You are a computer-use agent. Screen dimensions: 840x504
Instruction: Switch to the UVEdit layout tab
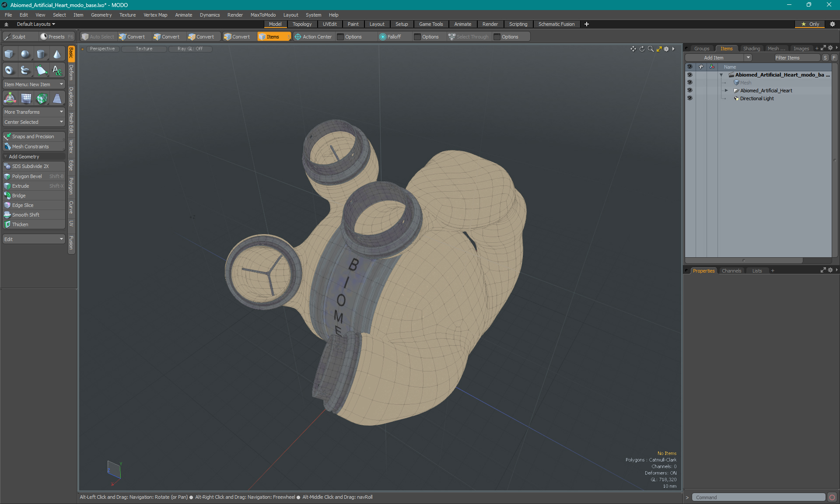(329, 24)
